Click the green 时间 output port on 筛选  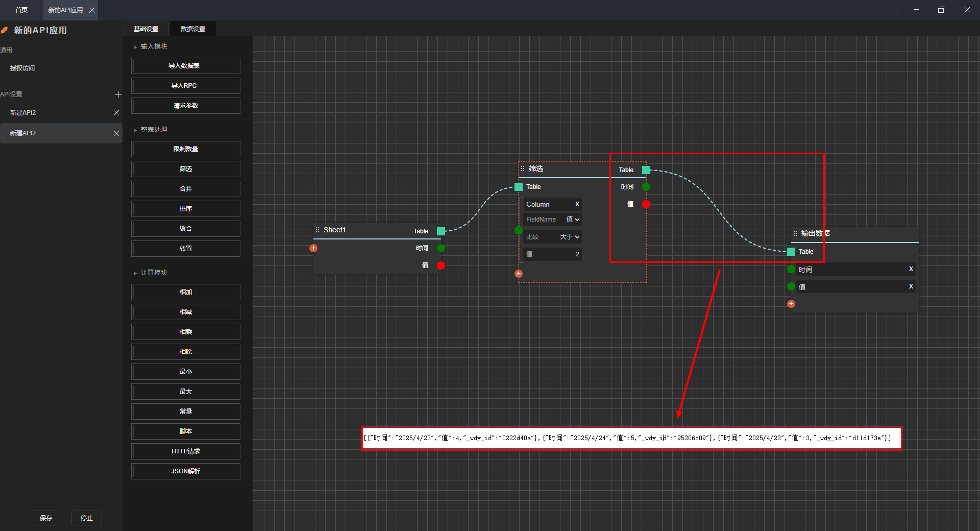coord(646,187)
